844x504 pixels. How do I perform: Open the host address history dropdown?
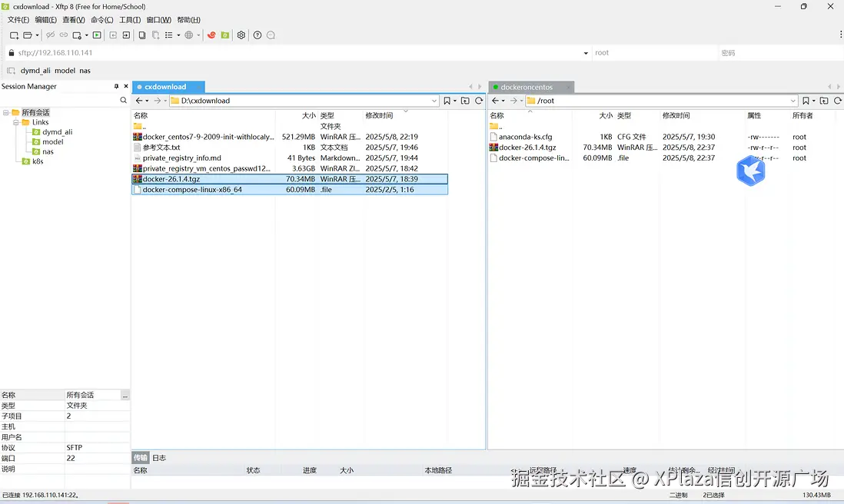[586, 53]
